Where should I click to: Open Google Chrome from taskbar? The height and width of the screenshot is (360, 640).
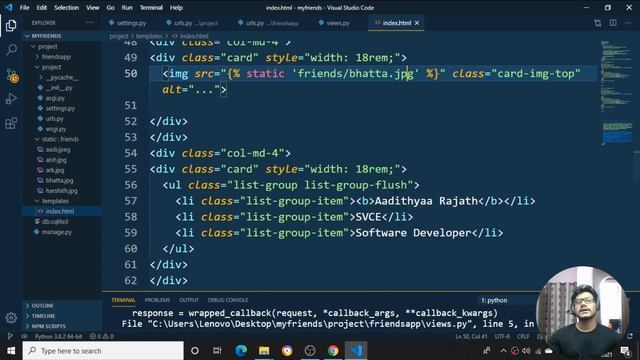tap(333, 351)
